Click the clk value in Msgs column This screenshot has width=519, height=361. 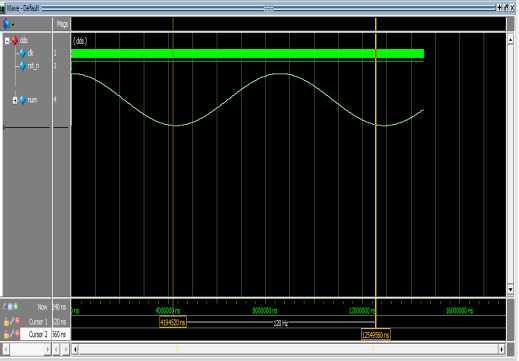tap(55, 53)
